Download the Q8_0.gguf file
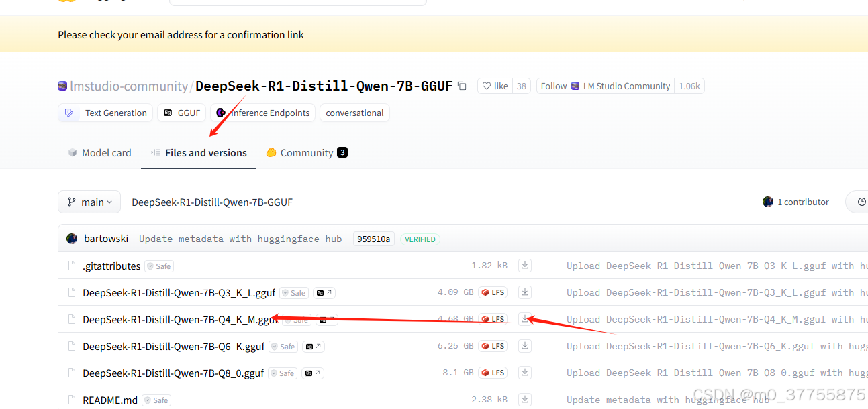 click(x=525, y=373)
